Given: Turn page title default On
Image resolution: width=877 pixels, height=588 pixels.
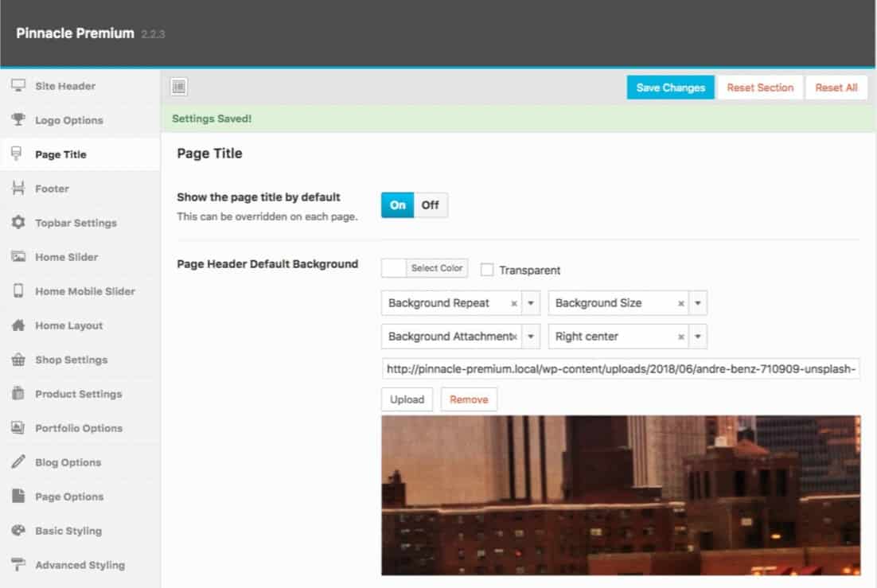Looking at the screenshot, I should (x=398, y=204).
